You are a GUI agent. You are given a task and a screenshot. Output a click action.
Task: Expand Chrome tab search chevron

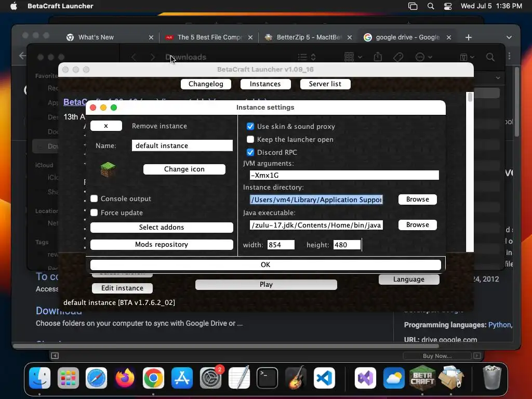pyautogui.click(x=509, y=37)
